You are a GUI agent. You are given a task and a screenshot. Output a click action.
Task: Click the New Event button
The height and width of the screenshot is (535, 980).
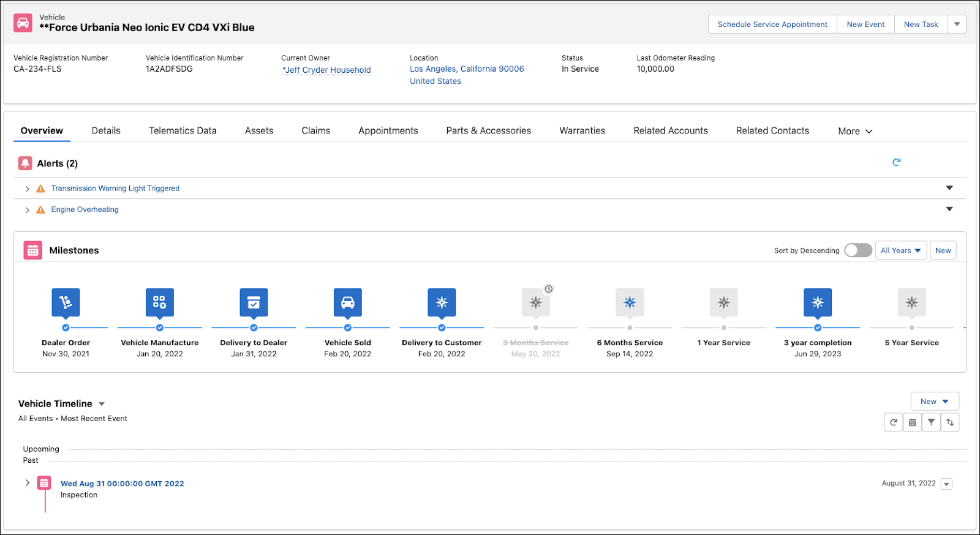865,24
